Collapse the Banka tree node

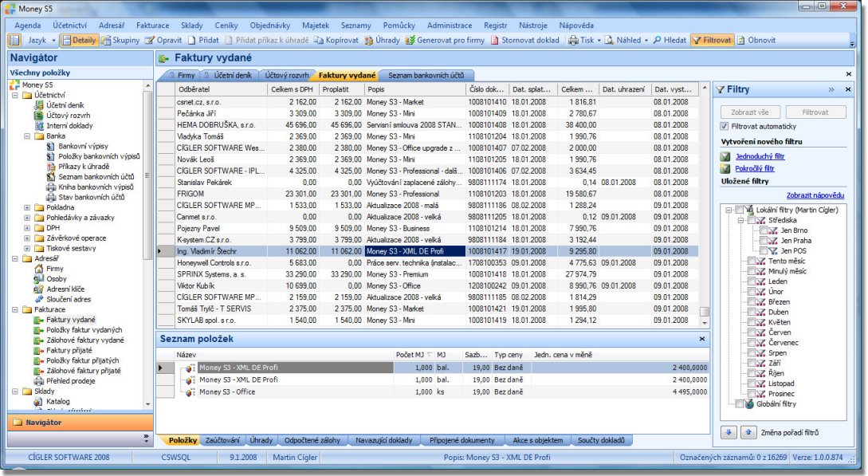pos(27,136)
